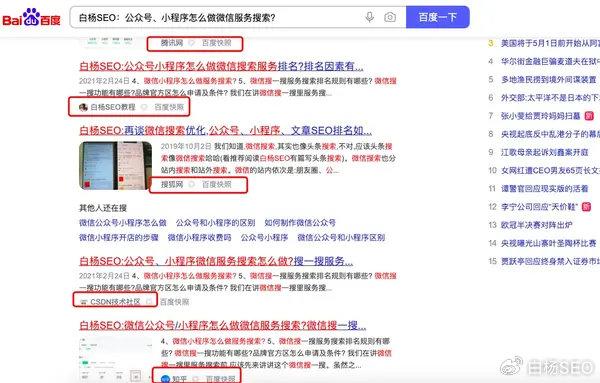Click related search 如何制作微信公众号
Screen dimensions: 600x383
click(x=300, y=223)
